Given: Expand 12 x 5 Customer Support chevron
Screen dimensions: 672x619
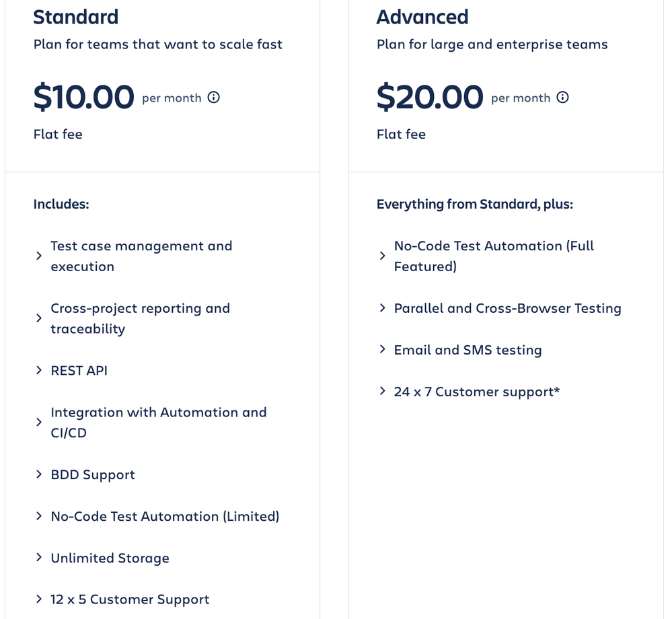Looking at the screenshot, I should click(x=39, y=599).
